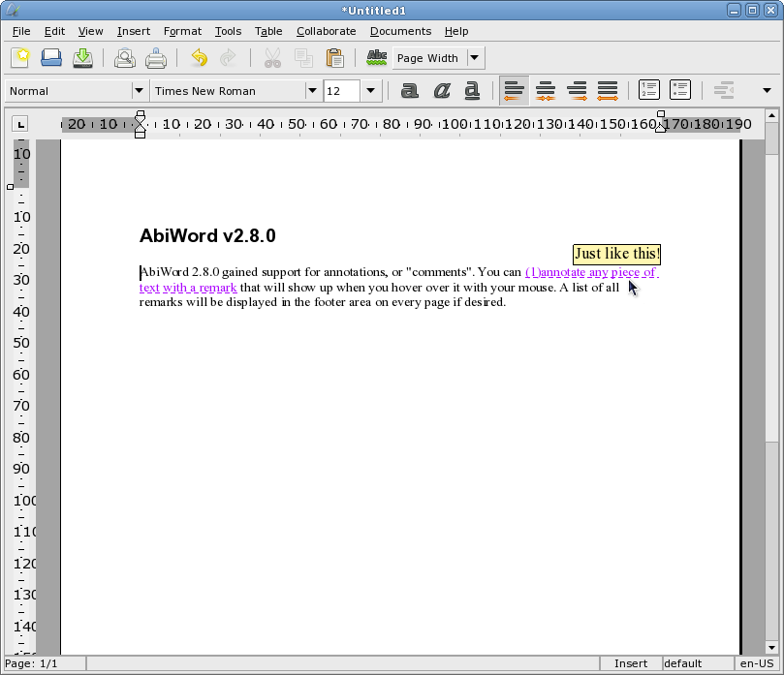Click the scroll up arrow of the vertical scrollbar
784x675 pixels.
771,116
